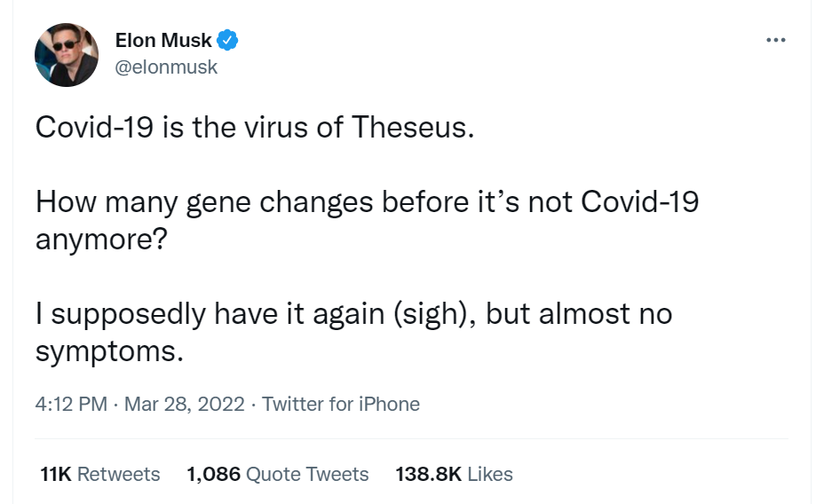
Task: Click the Elon Musk display name
Action: (x=163, y=40)
